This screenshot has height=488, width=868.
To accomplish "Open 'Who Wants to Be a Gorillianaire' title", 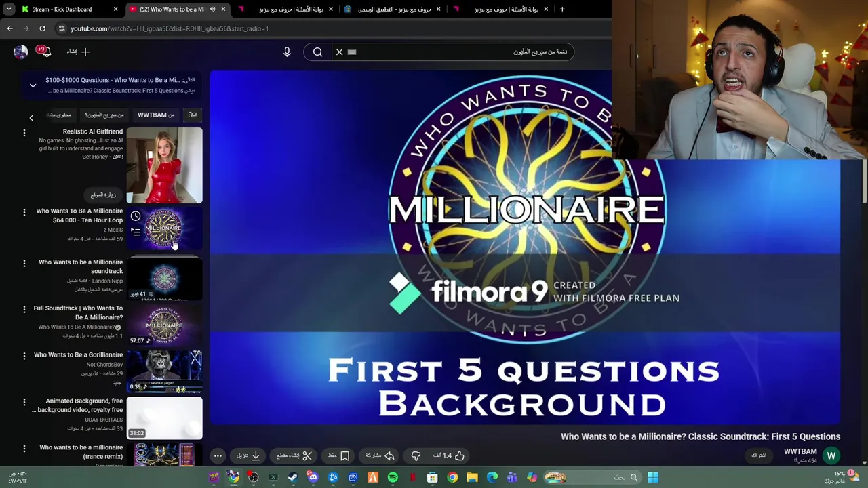I will coord(79,354).
